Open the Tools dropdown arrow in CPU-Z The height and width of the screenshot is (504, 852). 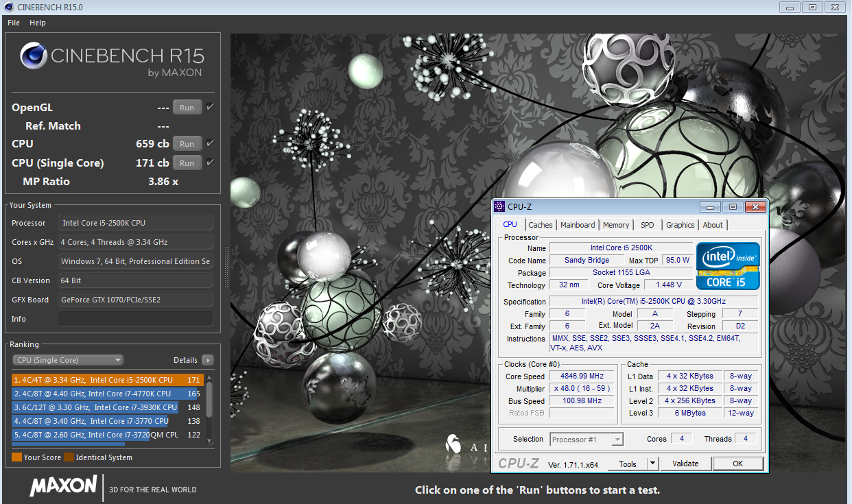point(653,464)
